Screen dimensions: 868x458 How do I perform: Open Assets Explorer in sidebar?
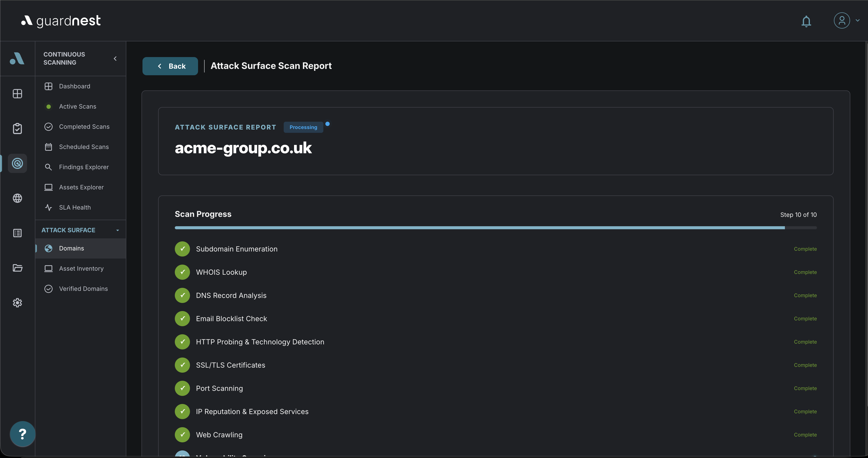click(81, 187)
